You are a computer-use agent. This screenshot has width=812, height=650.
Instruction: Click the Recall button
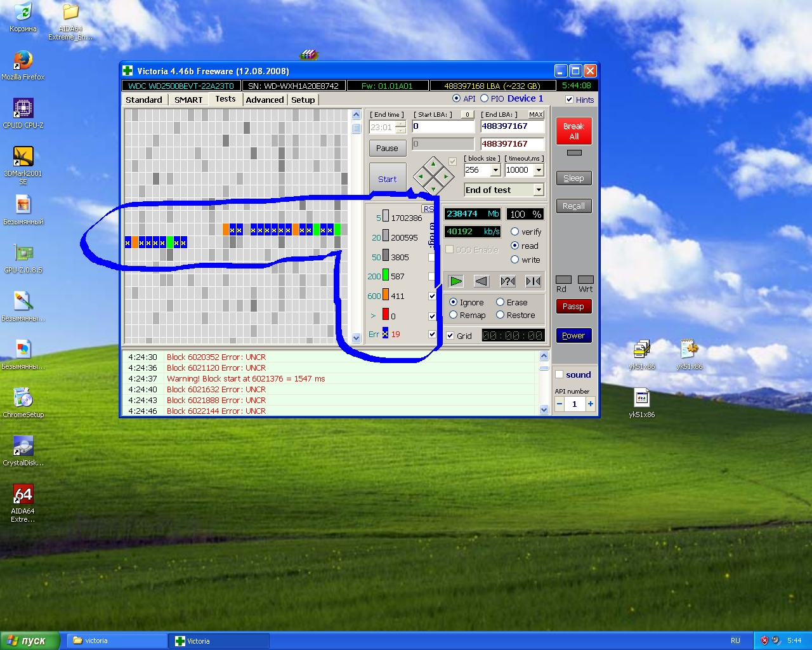(x=573, y=206)
